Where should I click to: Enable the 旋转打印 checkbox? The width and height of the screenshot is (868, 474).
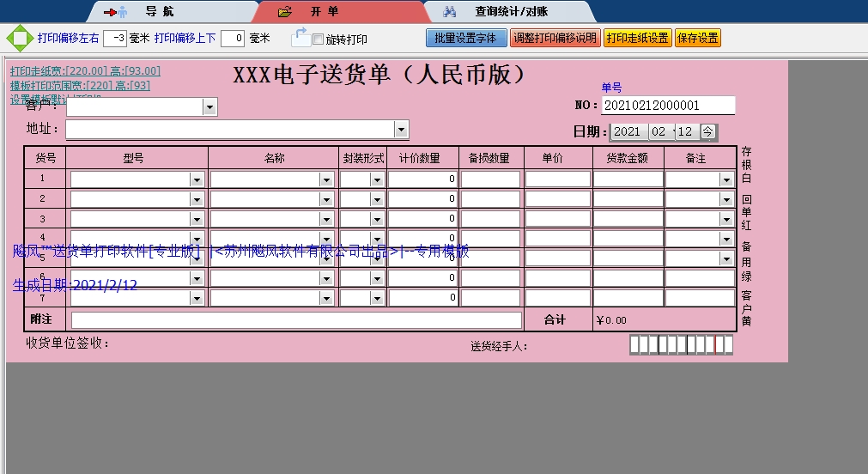pyautogui.click(x=318, y=39)
